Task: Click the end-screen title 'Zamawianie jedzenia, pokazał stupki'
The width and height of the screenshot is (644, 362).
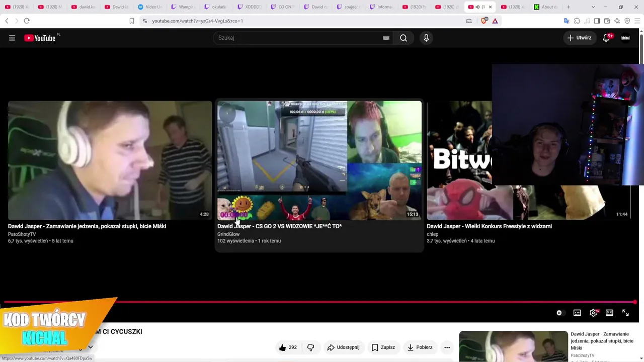Action: 87,226
